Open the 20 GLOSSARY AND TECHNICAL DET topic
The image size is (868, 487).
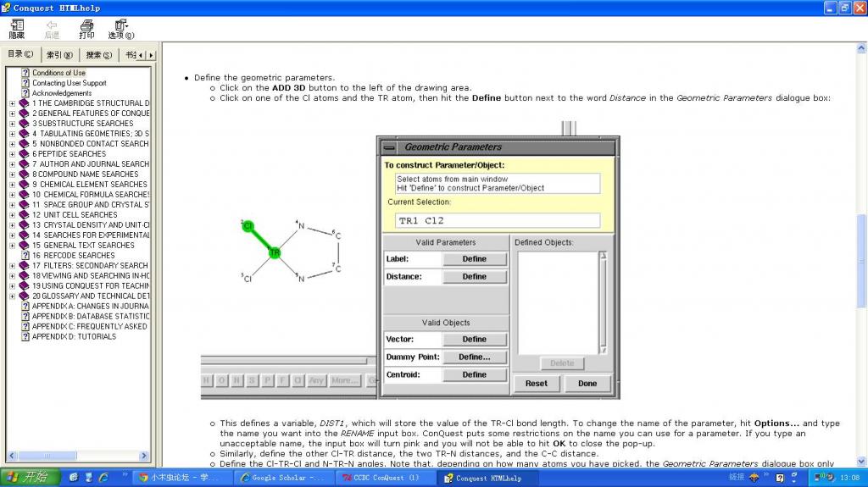point(91,296)
